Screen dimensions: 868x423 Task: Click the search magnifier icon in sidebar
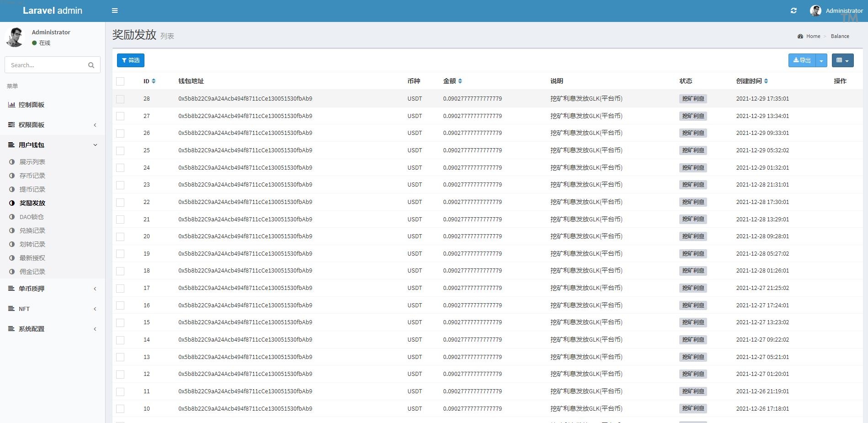(x=91, y=65)
